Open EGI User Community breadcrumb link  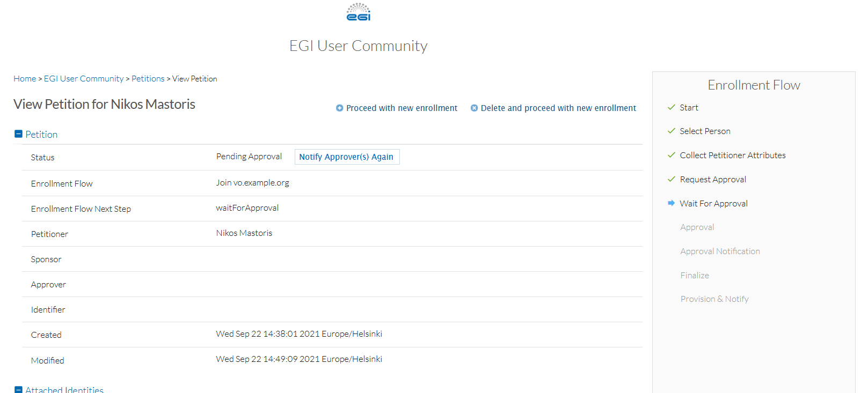pyautogui.click(x=84, y=79)
